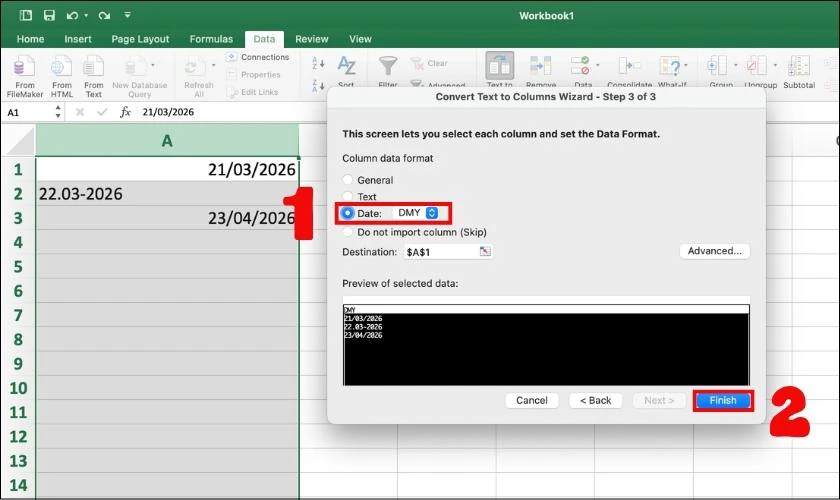Click the Subtotal ribbon icon
This screenshot has width=840, height=500.
[799, 67]
